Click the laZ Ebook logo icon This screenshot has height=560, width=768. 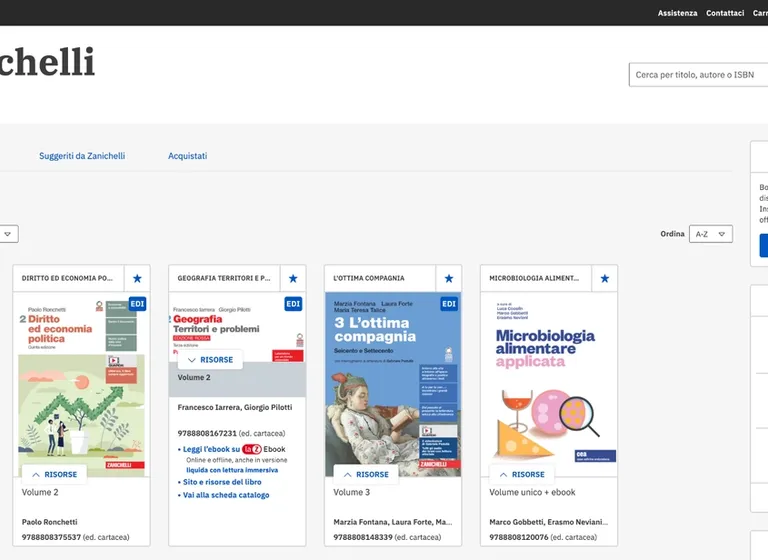pos(252,449)
